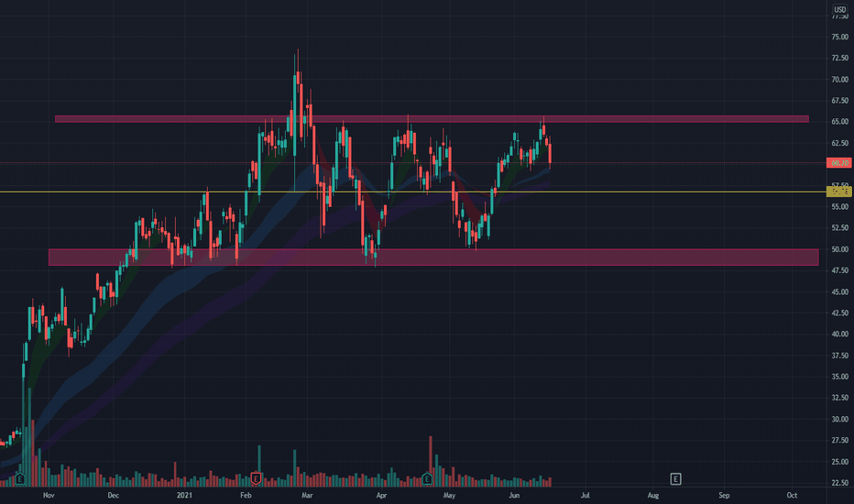
Task: Click the 22.50 price axis label
Action: pos(839,483)
